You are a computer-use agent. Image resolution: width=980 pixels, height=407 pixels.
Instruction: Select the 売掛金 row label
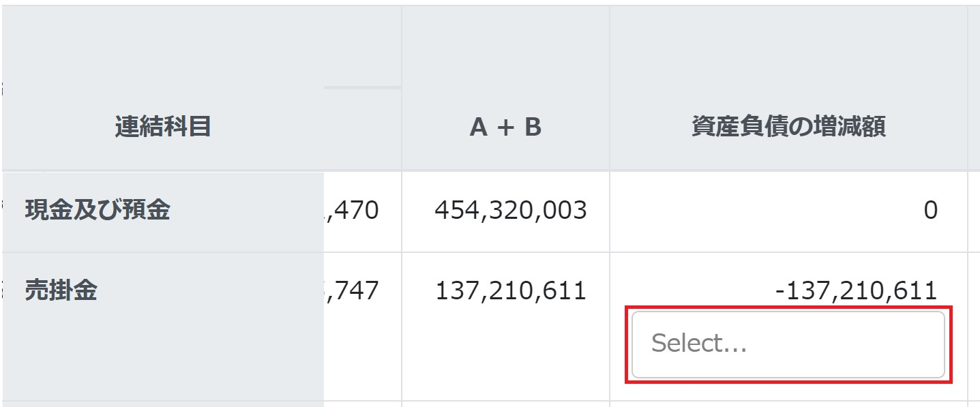(61, 291)
